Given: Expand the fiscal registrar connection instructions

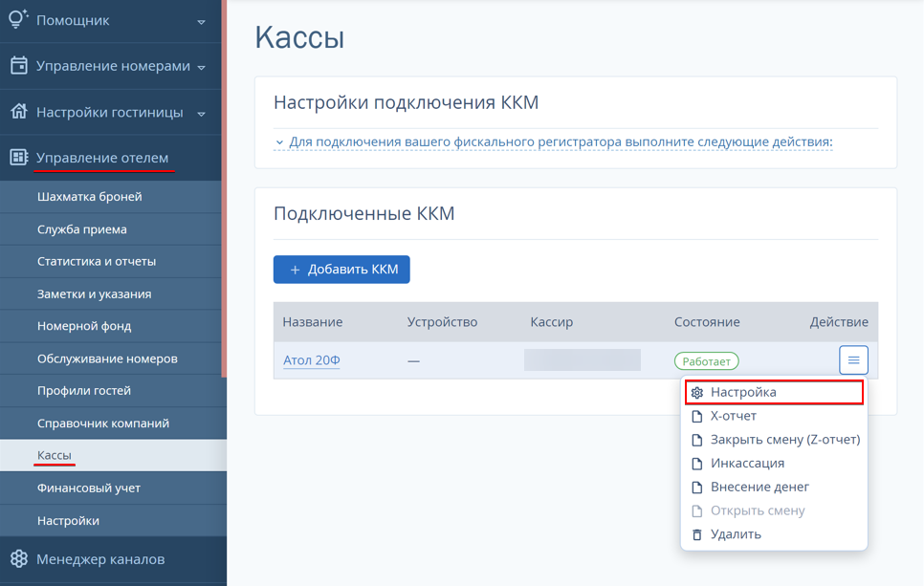Looking at the screenshot, I should coord(554,141).
